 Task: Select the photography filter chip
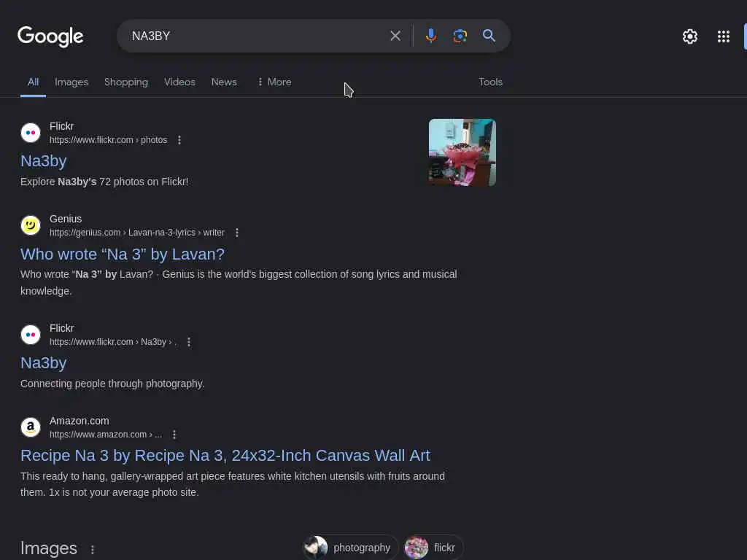click(350, 548)
